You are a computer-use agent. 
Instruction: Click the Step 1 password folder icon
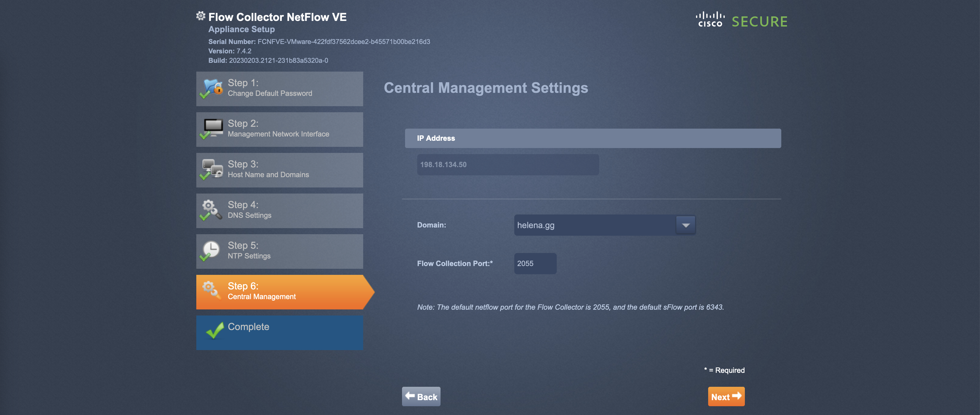click(212, 88)
